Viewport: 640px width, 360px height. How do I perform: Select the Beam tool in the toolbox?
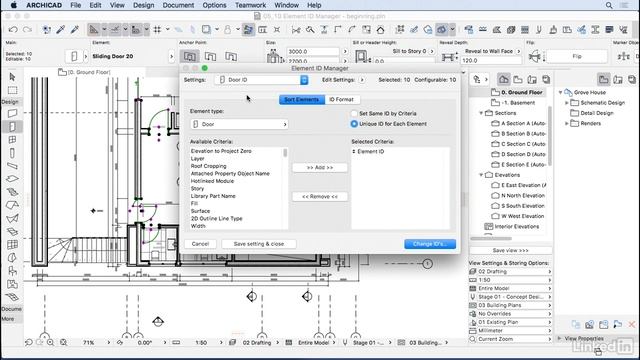(x=12, y=166)
